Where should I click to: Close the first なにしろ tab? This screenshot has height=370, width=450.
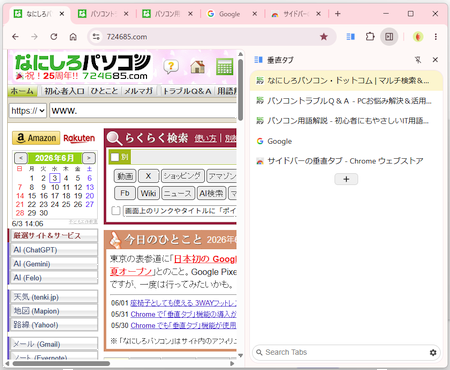62,14
